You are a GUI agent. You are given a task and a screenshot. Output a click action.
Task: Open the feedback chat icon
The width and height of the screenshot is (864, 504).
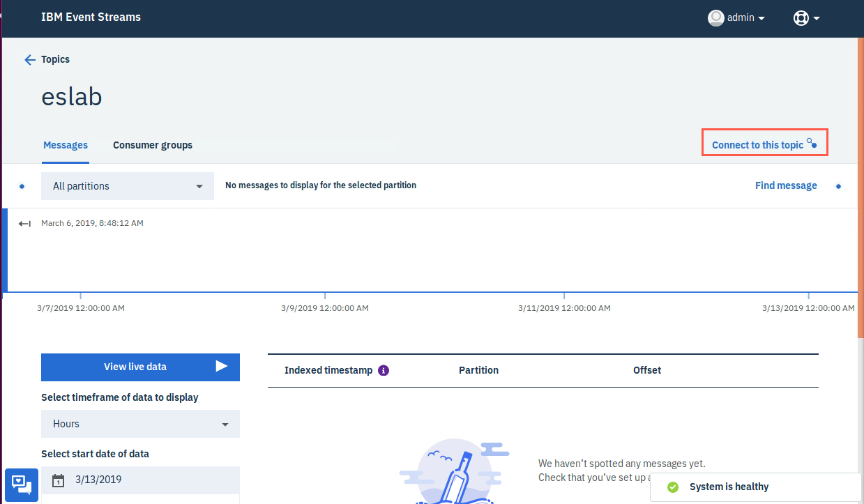coord(22,484)
